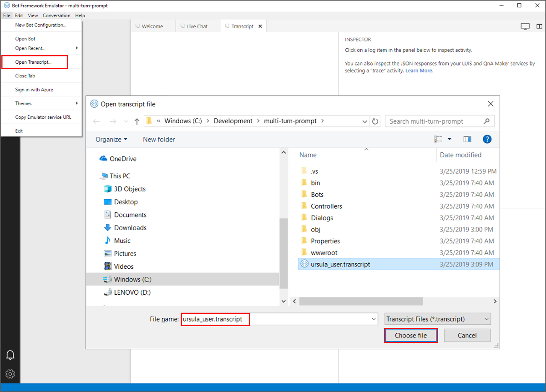The image size is (546, 392).
Task: Go up one folder level arrow
Action: coord(137,121)
